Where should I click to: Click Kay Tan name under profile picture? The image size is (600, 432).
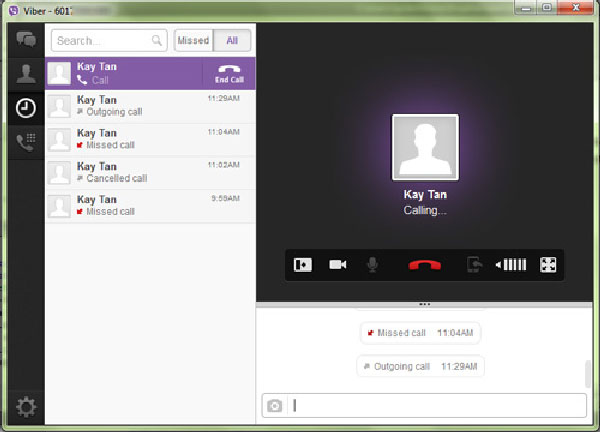[x=425, y=194]
